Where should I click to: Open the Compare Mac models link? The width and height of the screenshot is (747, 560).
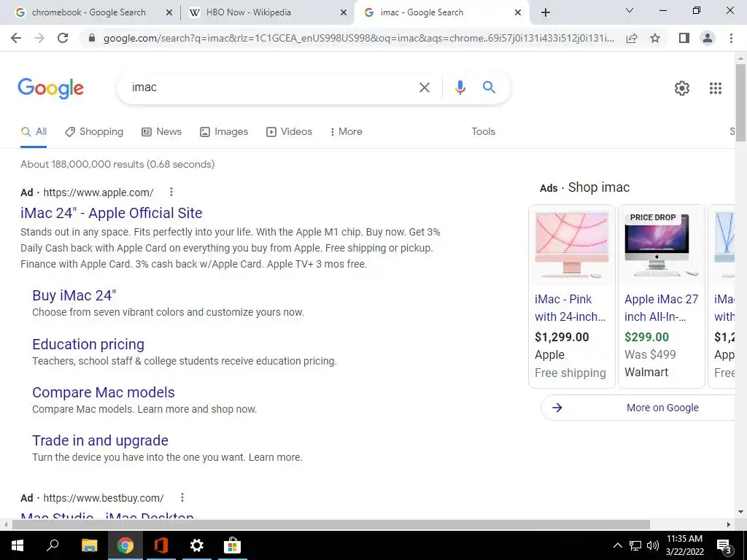click(x=104, y=392)
